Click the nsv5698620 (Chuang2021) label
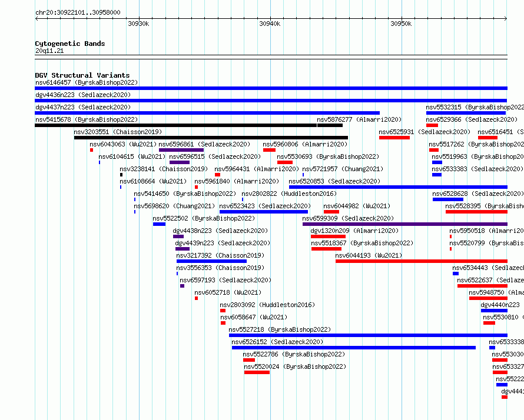524x420 pixels. 174,206
